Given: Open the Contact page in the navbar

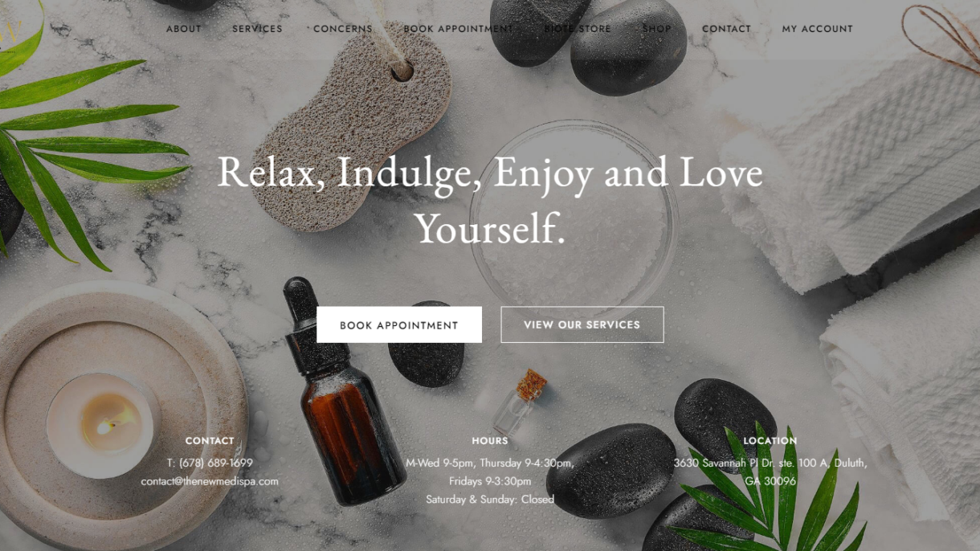Looking at the screenshot, I should tap(726, 29).
